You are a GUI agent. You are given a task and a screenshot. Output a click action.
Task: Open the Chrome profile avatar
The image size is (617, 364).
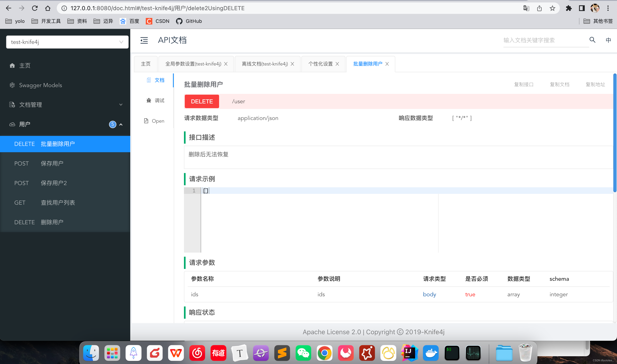(x=595, y=8)
